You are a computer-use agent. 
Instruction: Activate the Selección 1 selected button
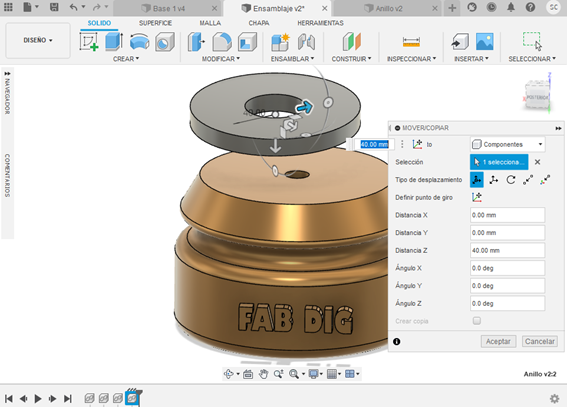tap(499, 162)
